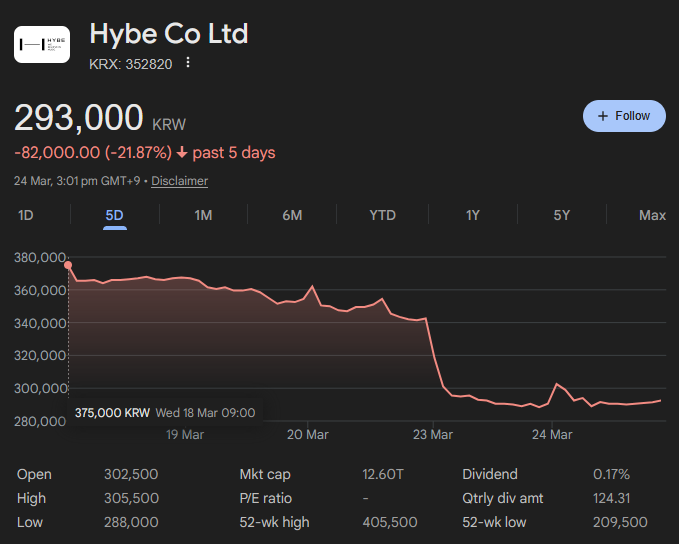Click the past 5 days text

click(234, 152)
